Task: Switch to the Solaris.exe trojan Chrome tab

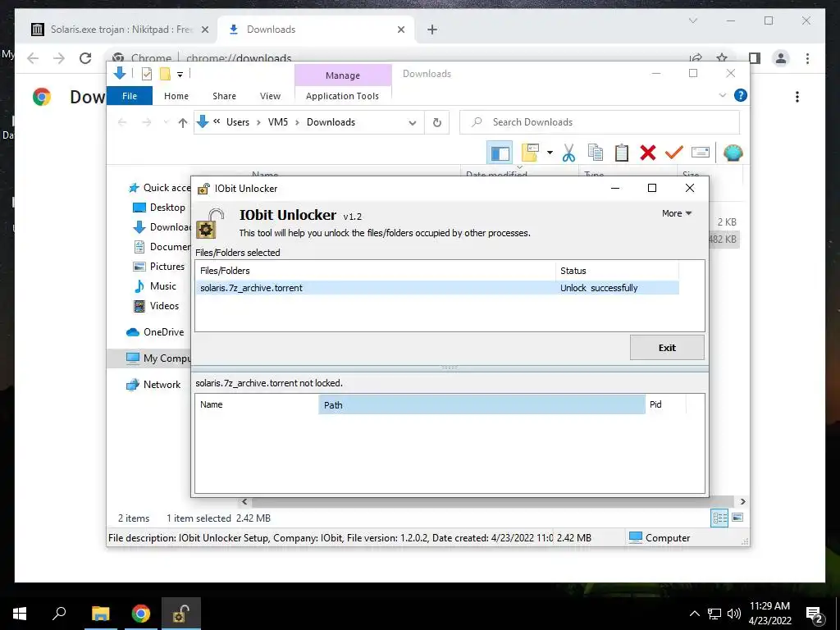Action: (x=120, y=30)
